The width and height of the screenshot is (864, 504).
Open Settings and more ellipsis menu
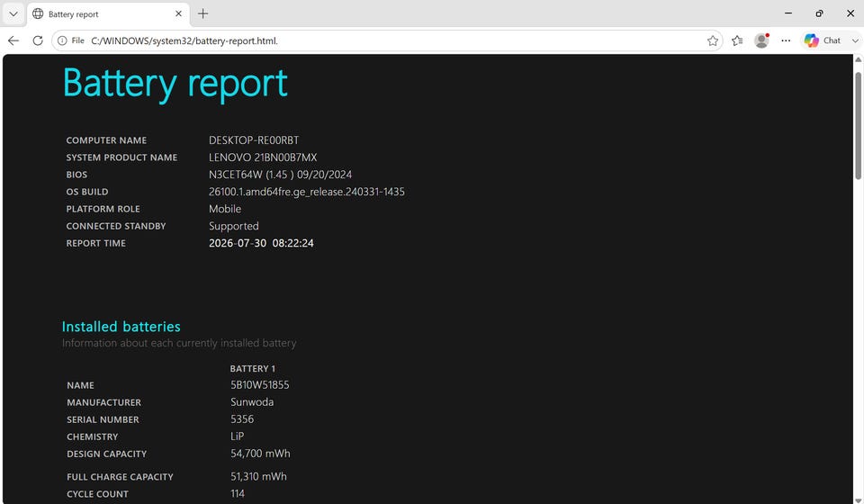786,40
